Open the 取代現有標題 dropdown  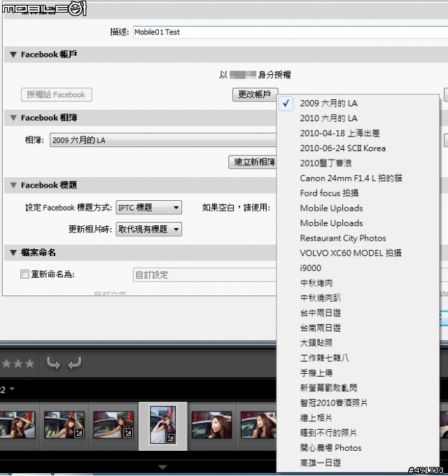coord(148,229)
